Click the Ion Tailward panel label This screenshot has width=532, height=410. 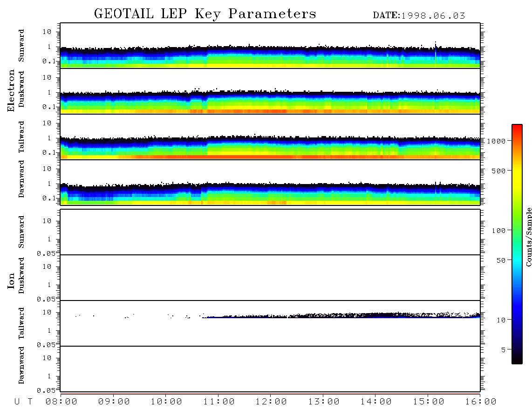pyautogui.click(x=21, y=323)
